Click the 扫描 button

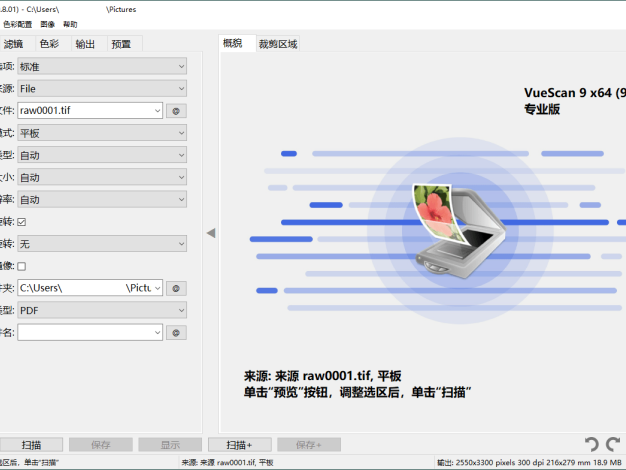pyautogui.click(x=31, y=445)
